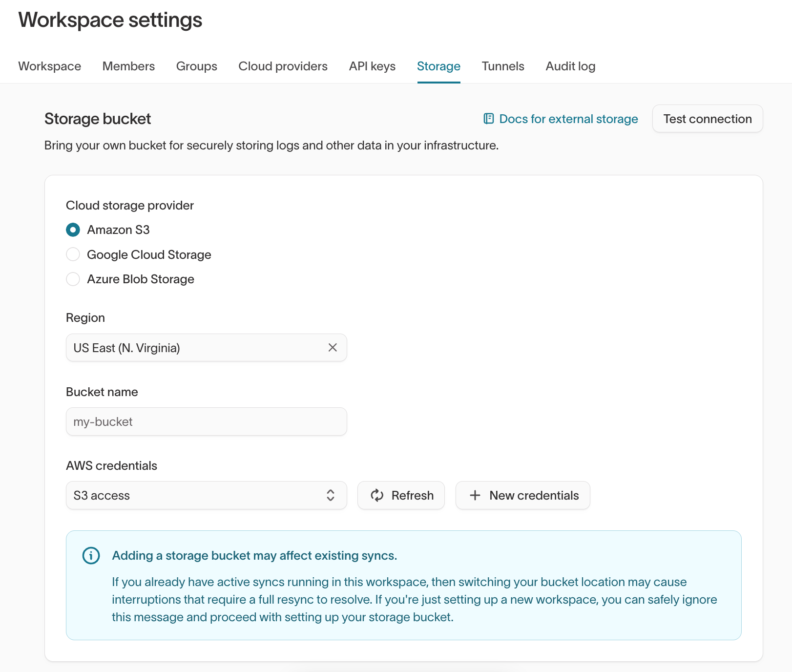Click the refresh arrows icon

[377, 495]
